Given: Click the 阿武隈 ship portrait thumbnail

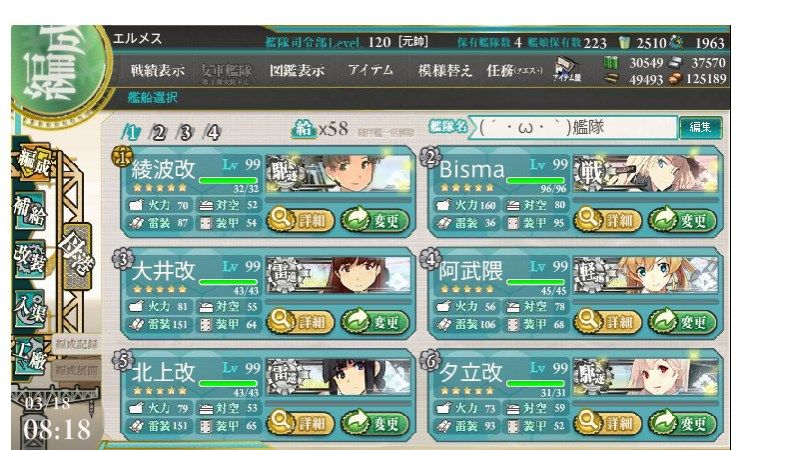Looking at the screenshot, I should pyautogui.click(x=645, y=275).
